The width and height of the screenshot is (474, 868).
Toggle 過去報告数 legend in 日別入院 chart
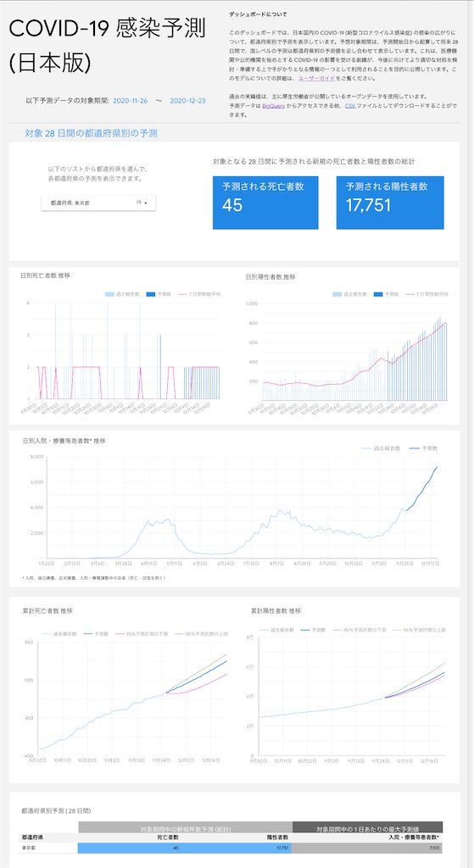coord(381,448)
